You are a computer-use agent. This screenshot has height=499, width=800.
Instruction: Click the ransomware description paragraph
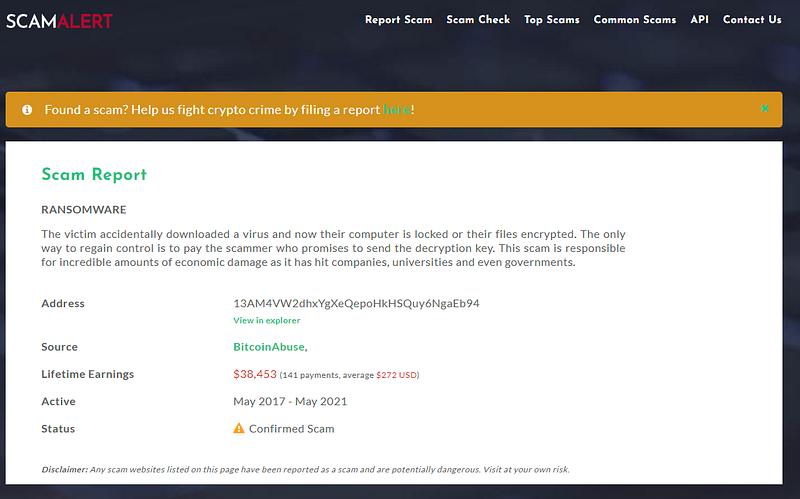(x=333, y=248)
